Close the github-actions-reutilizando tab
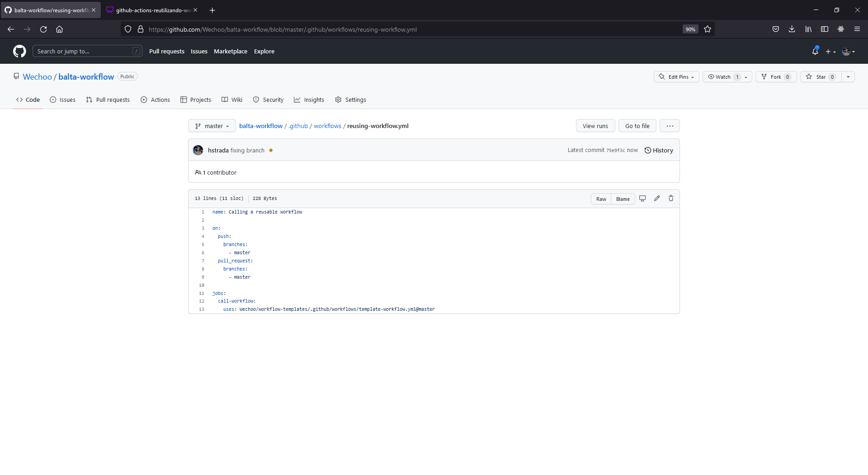 (x=195, y=10)
